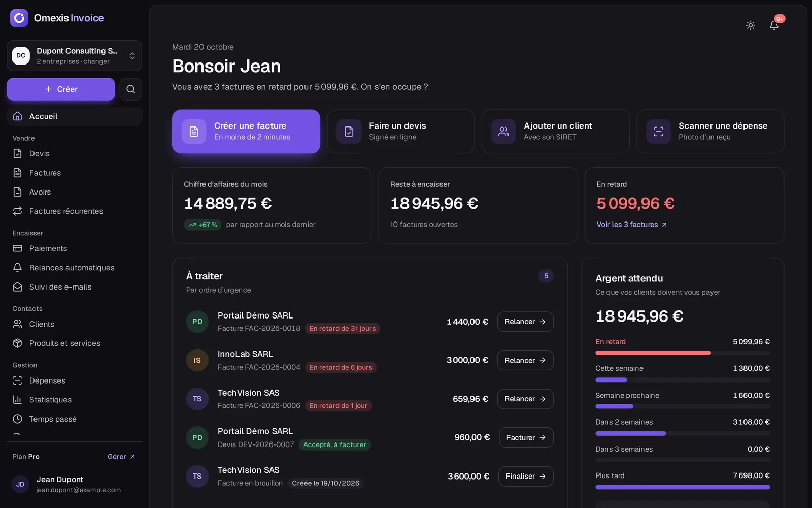Open Voir les 3 factures link

pyautogui.click(x=632, y=225)
